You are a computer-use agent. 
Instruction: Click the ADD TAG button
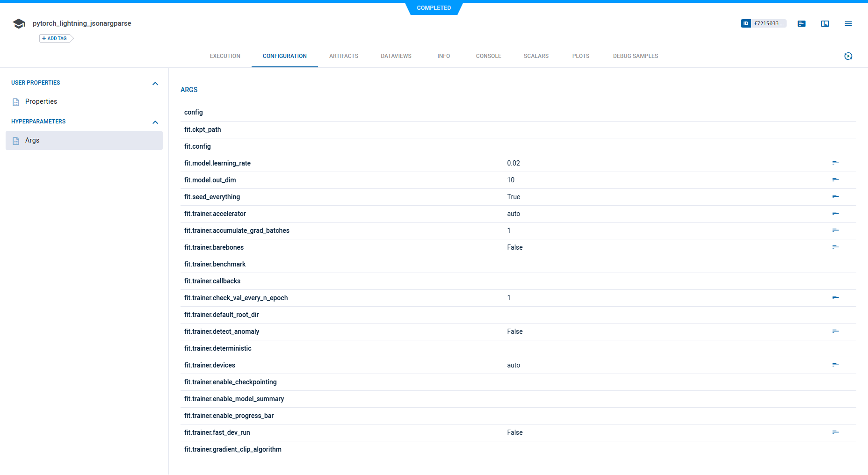pyautogui.click(x=54, y=38)
